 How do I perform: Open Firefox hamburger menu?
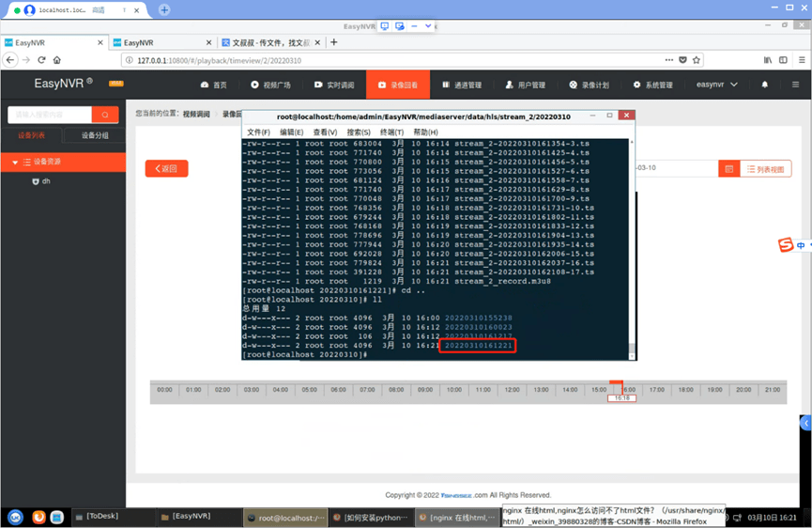click(x=801, y=60)
